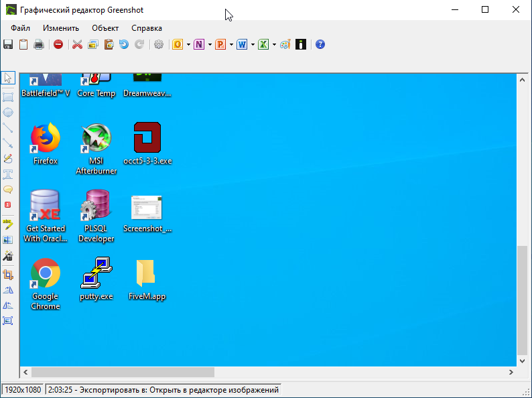Image resolution: width=532 pixels, height=398 pixels.
Task: Cut selected object with the scissors icon
Action: pos(77,44)
